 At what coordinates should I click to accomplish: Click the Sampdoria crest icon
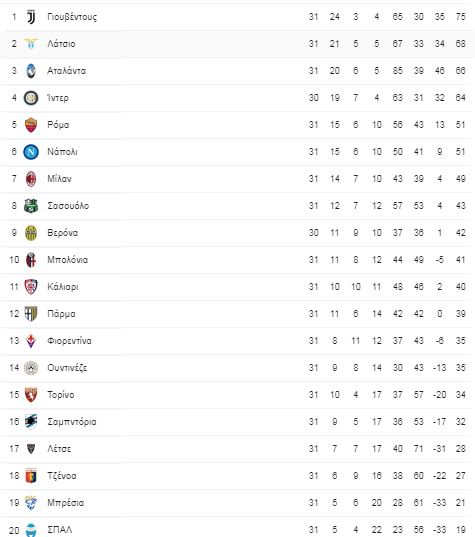click(31, 422)
